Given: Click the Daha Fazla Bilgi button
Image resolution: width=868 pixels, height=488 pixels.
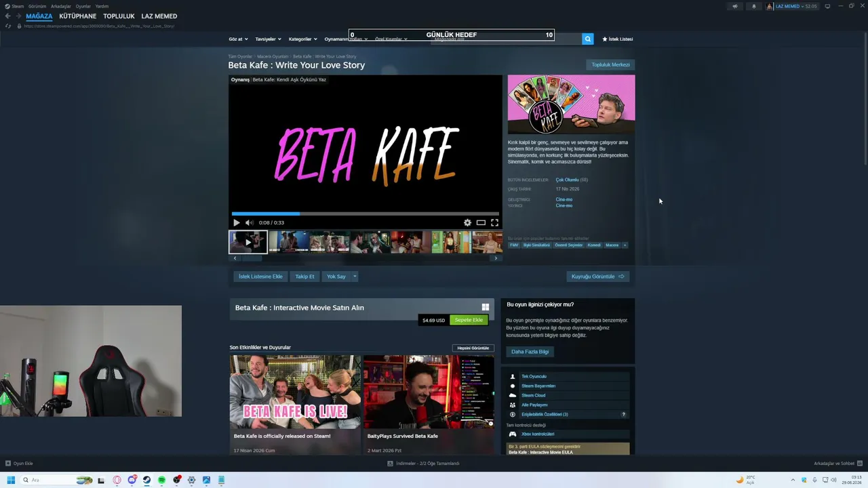Looking at the screenshot, I should pos(530,352).
